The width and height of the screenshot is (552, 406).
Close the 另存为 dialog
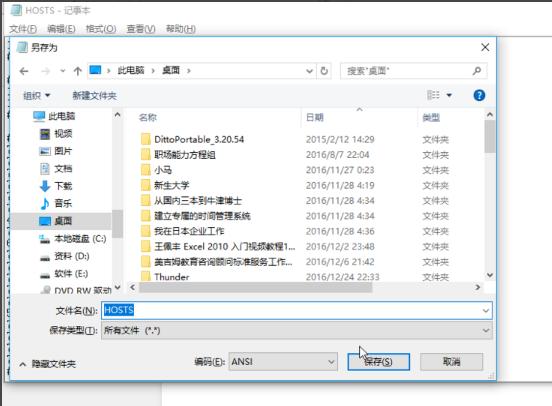(x=485, y=47)
